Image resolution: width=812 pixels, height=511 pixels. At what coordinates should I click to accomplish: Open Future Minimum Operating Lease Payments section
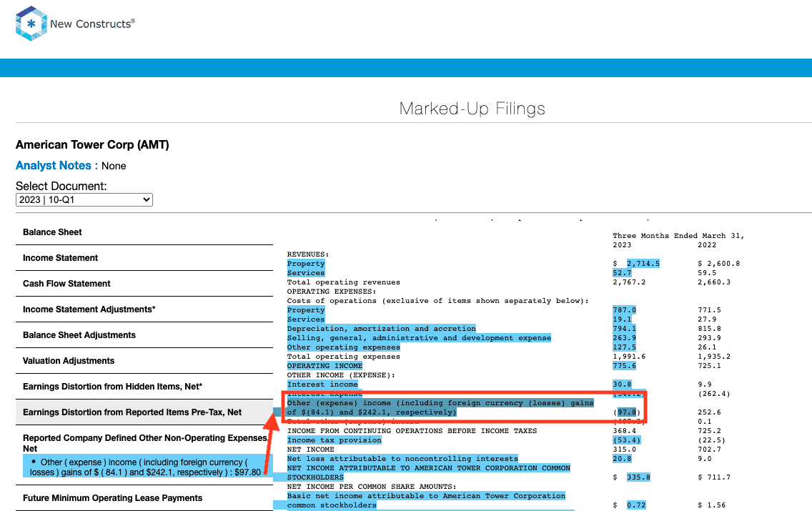coord(112,498)
